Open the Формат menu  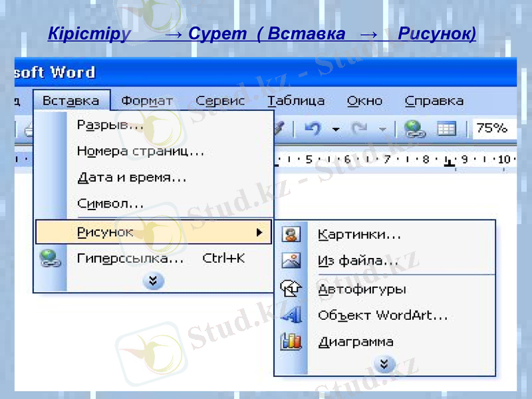[147, 100]
